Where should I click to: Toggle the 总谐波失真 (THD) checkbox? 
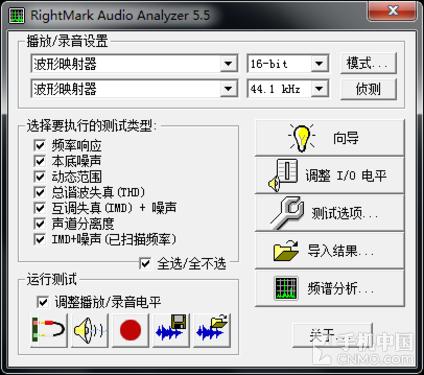click(40, 192)
